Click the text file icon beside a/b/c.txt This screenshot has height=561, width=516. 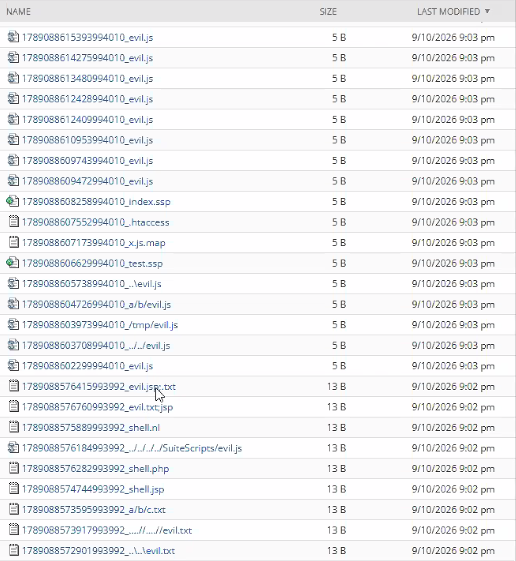click(14, 509)
